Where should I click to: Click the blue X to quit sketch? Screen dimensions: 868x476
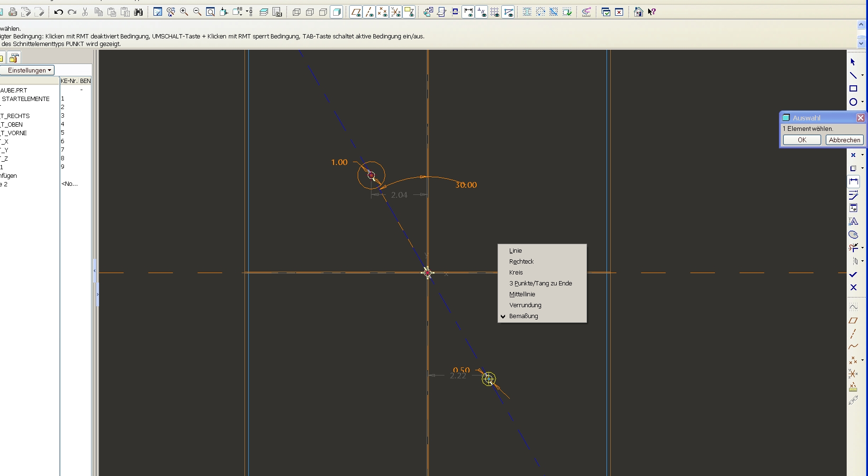[853, 287]
